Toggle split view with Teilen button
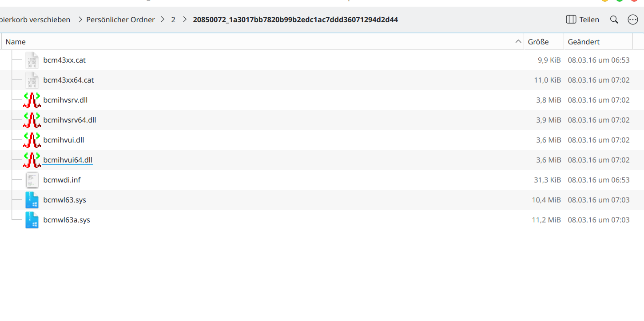Screen dimensions: 644x321 coord(583,20)
